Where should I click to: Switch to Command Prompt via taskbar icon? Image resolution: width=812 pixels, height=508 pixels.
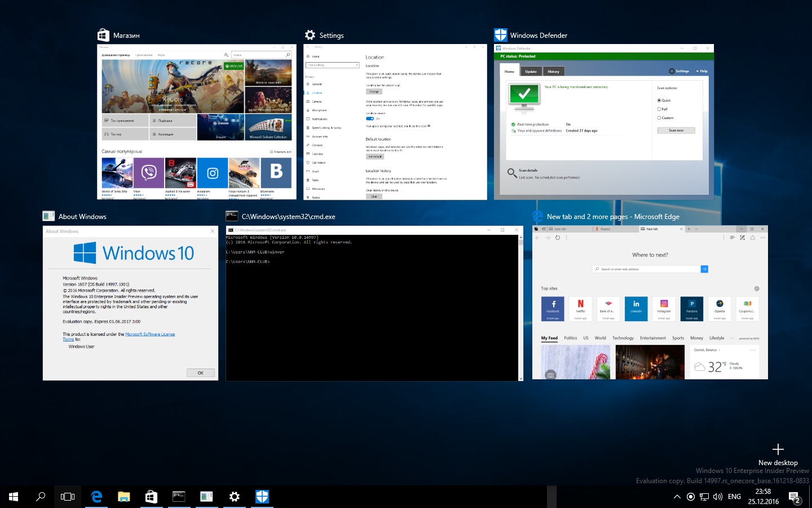tap(179, 497)
